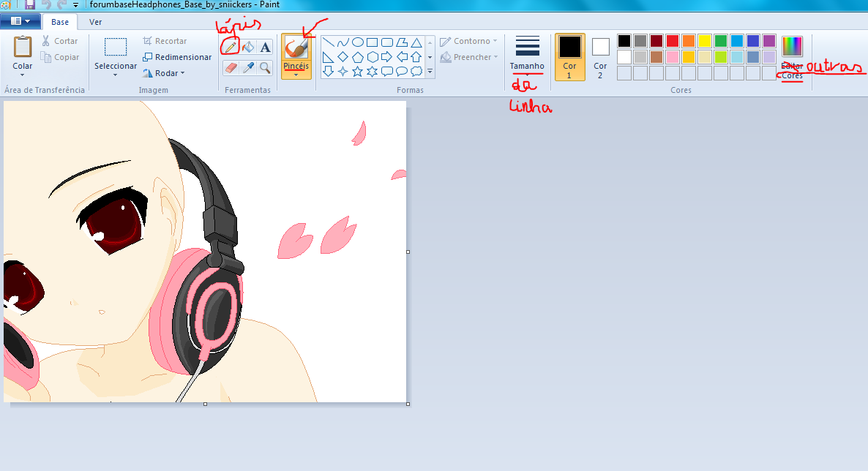This screenshot has height=471, width=868.
Task: Click the Undo arrow in title bar
Action: (x=47, y=4)
